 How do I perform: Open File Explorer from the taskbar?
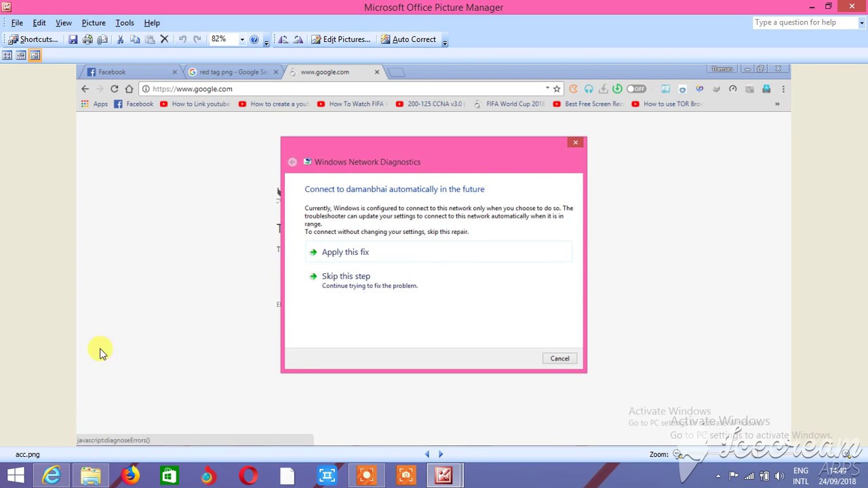[x=91, y=475]
